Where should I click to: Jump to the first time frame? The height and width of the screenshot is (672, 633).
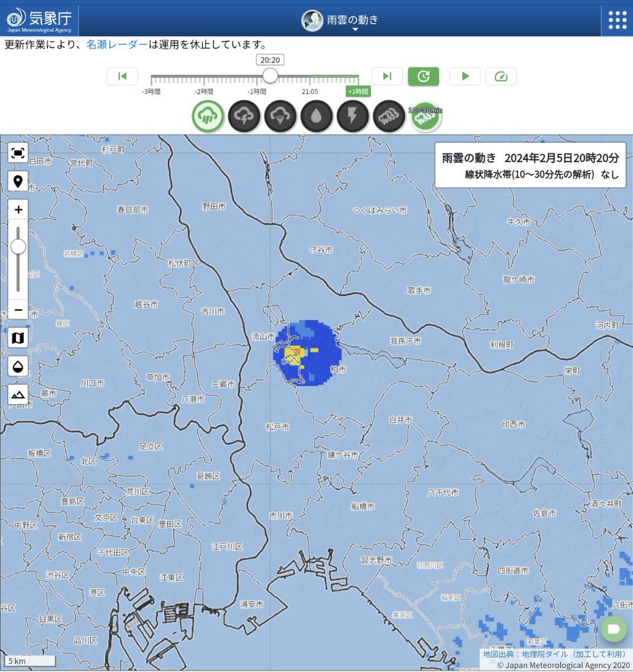click(x=122, y=76)
